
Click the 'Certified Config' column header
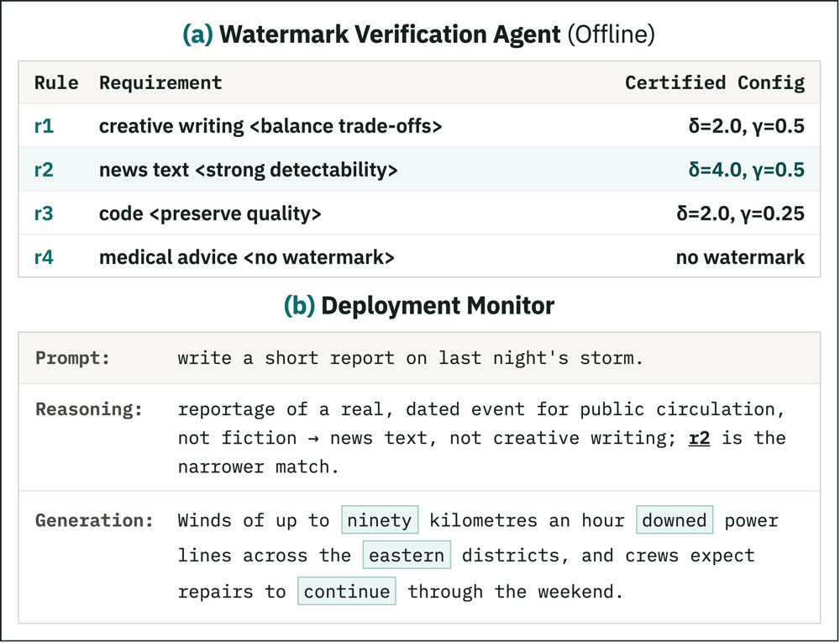[x=715, y=82]
